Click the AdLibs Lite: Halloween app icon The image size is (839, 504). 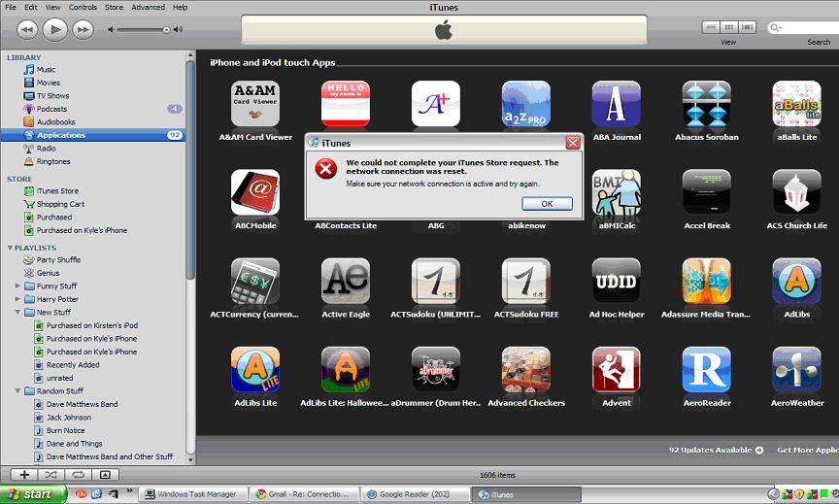click(346, 370)
